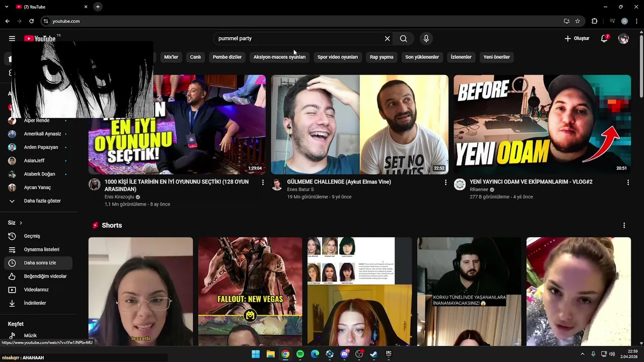Click browser back arrow
The width and height of the screenshot is (644, 362).
tap(7, 21)
